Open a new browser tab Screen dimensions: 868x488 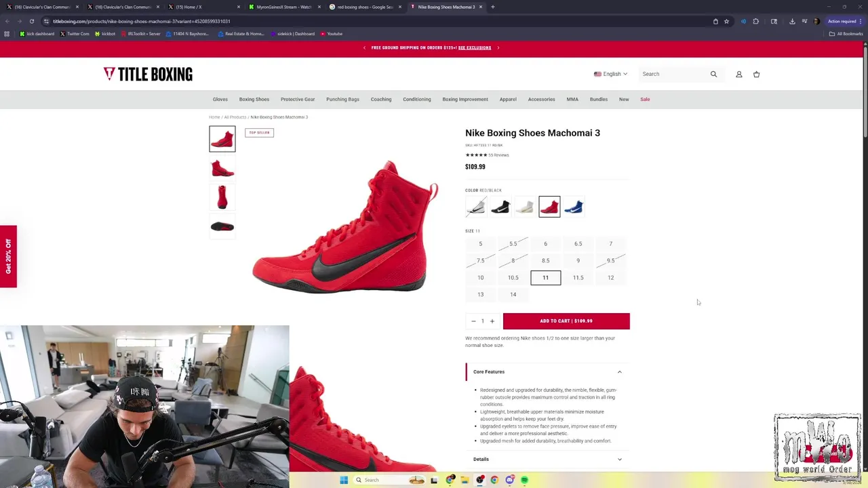click(x=492, y=7)
